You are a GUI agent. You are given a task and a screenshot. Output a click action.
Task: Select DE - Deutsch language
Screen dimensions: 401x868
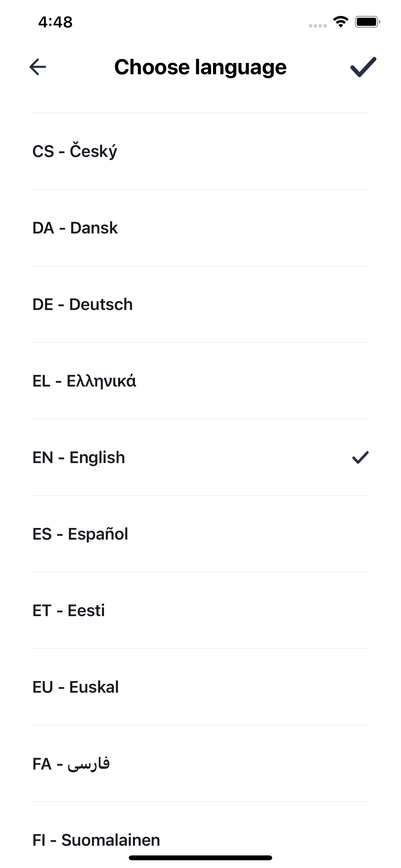pyautogui.click(x=200, y=304)
